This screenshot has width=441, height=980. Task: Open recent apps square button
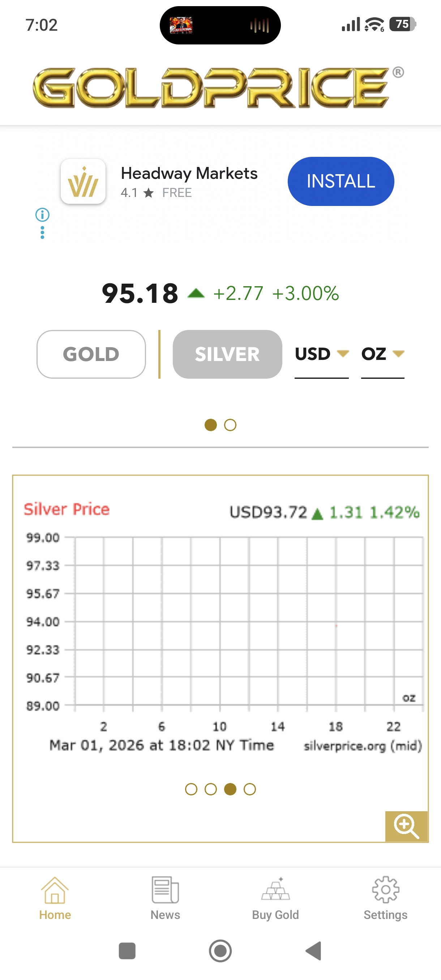coord(127,951)
